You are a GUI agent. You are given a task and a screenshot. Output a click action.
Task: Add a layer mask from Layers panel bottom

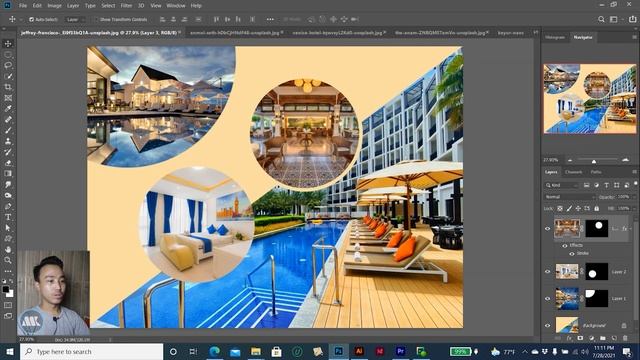(x=580, y=338)
